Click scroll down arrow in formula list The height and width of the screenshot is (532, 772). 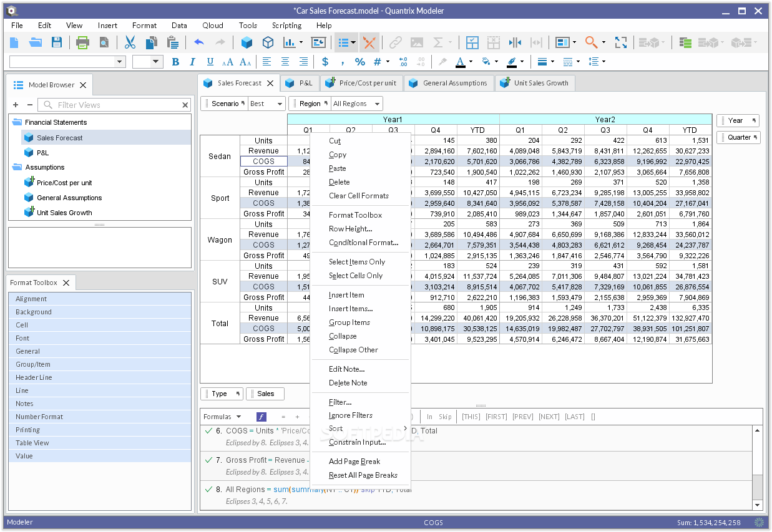tap(758, 505)
